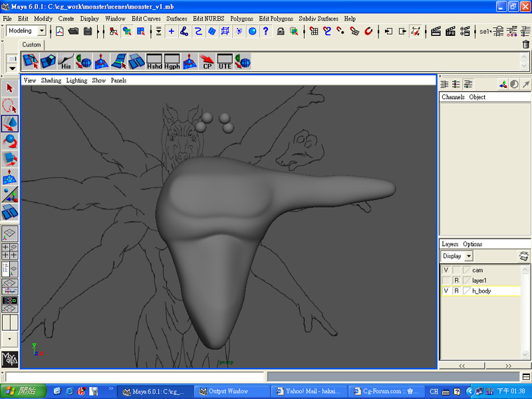Open Render Globals settings icon
This screenshot has height=399, width=532.
point(465,31)
